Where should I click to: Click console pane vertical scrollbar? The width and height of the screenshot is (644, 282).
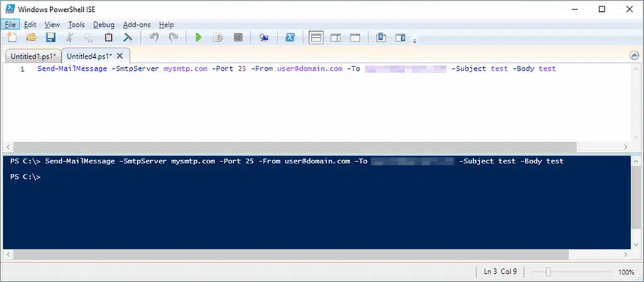click(636, 202)
